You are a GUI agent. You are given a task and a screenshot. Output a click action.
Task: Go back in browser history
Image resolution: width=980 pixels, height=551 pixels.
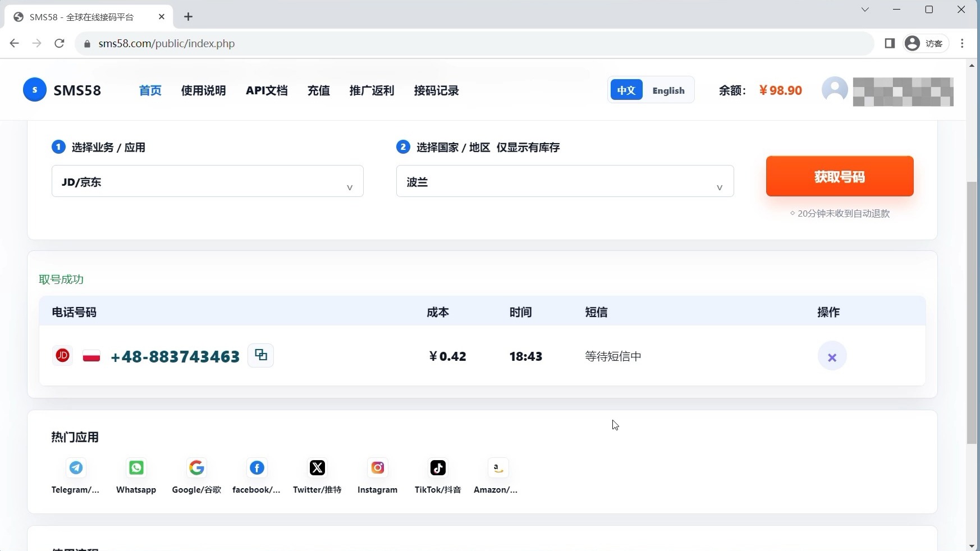coord(15,43)
